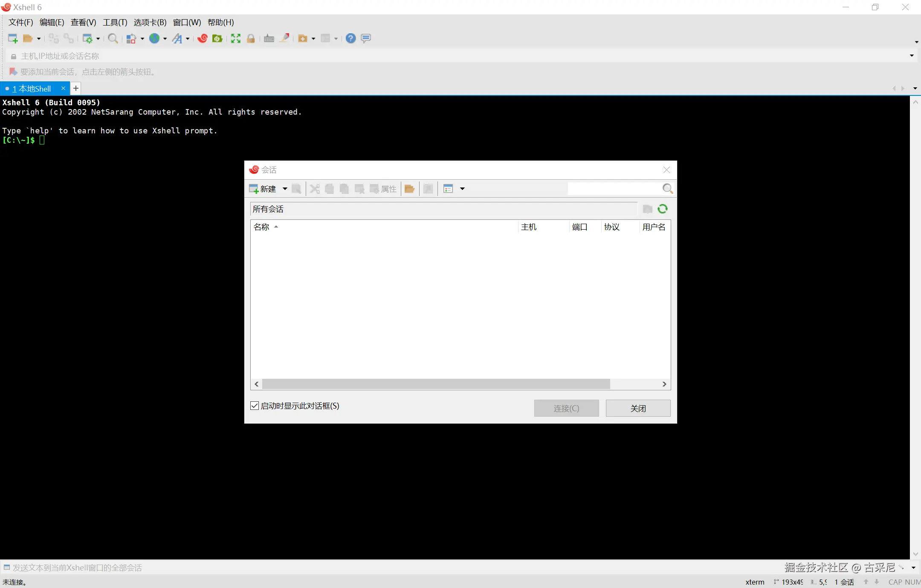
Task: Uncheck show this dialog at startup checkbox
Action: (x=255, y=406)
